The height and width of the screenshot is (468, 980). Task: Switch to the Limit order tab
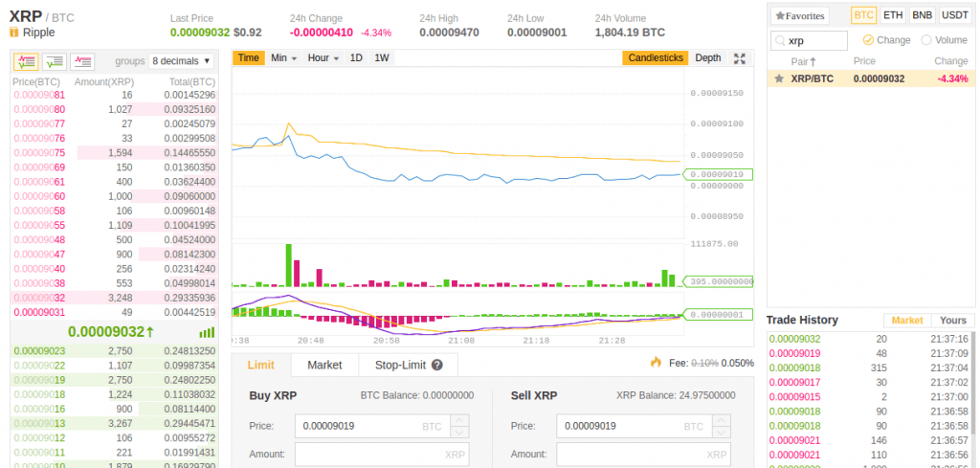click(260, 365)
